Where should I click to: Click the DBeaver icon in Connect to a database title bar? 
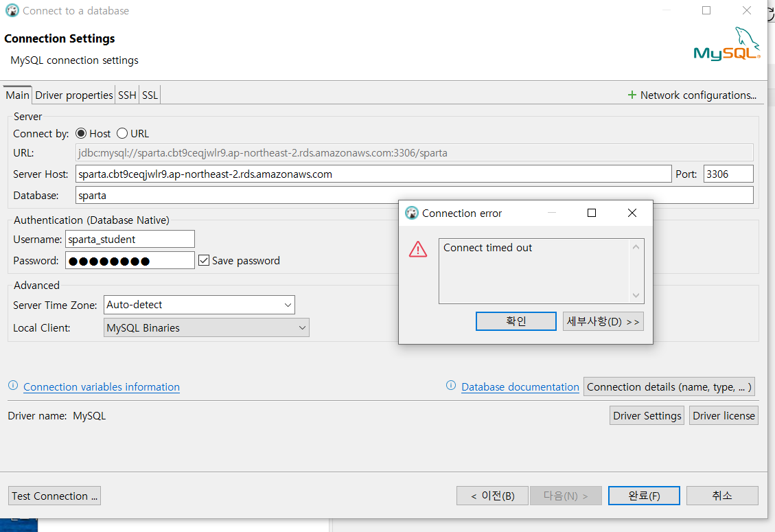click(12, 10)
